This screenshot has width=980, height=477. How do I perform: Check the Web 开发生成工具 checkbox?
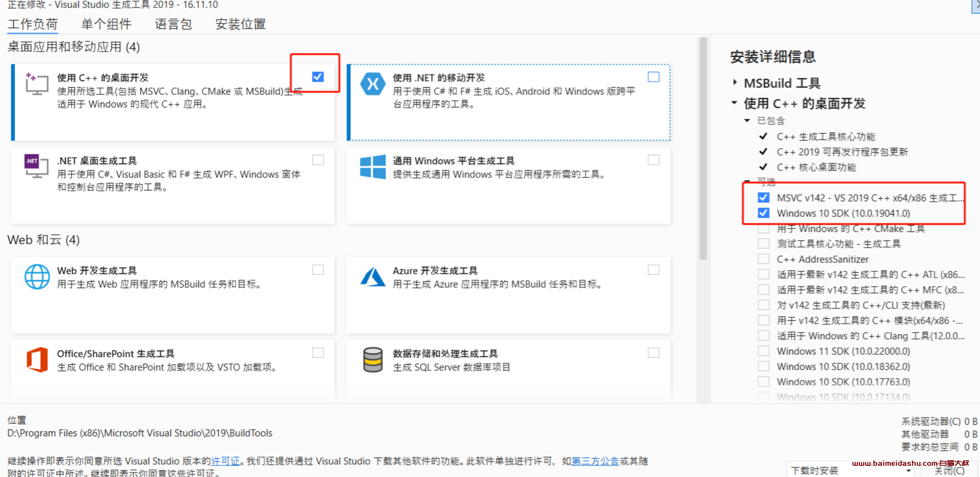[318, 270]
